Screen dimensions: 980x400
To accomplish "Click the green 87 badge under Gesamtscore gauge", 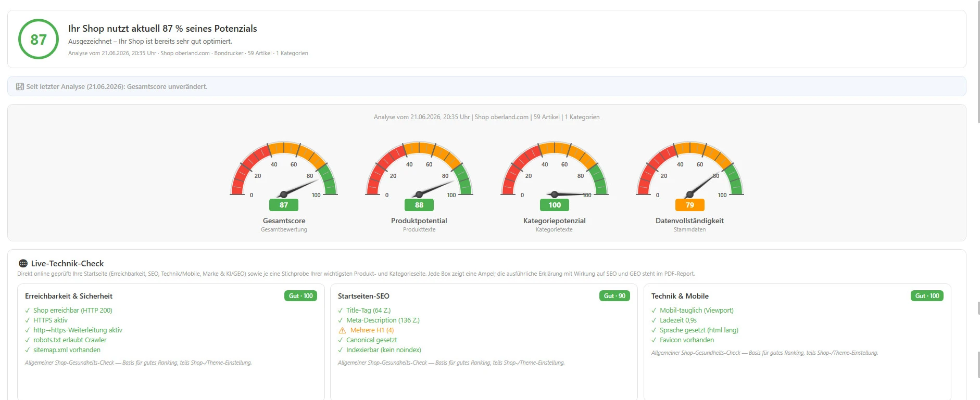I will point(284,205).
